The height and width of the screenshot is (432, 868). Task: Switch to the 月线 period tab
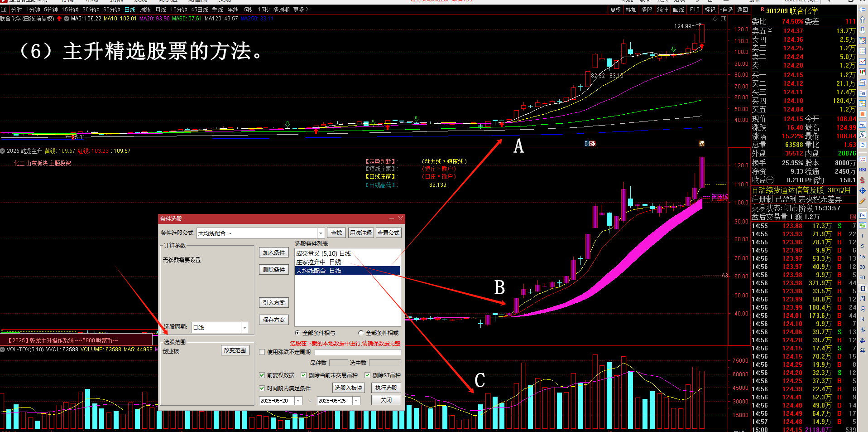coord(161,9)
